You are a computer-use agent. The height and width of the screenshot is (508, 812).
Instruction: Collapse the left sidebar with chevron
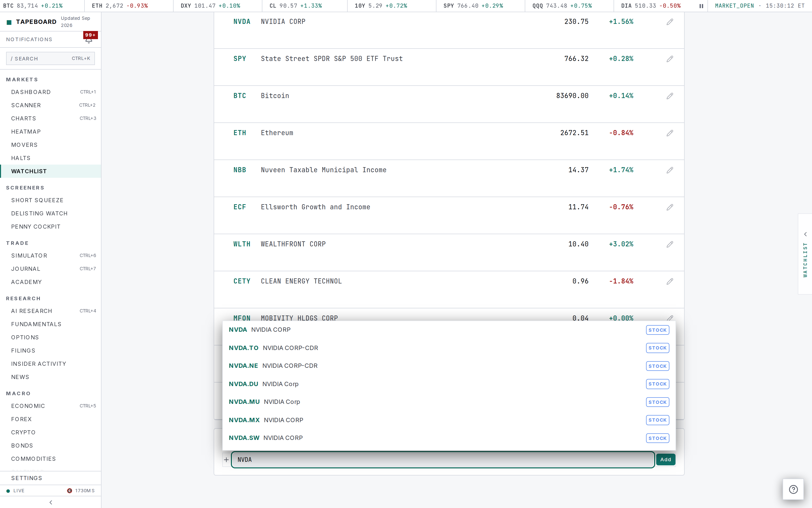pyautogui.click(x=51, y=502)
